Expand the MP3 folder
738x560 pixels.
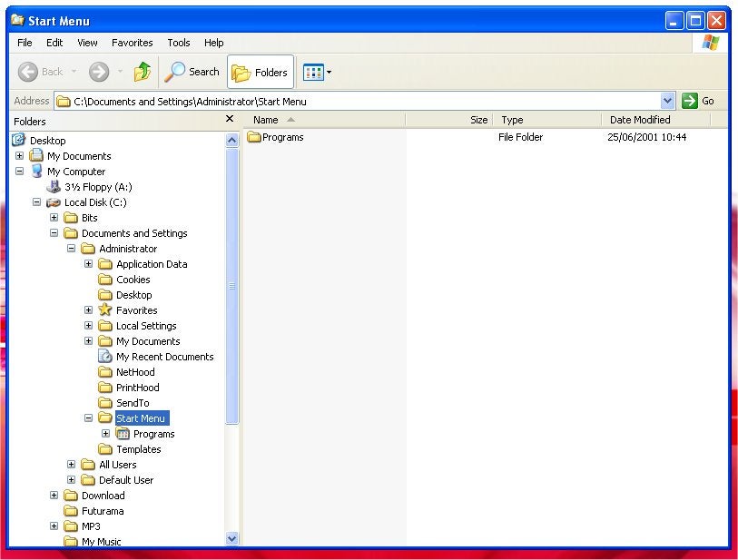coord(54,526)
